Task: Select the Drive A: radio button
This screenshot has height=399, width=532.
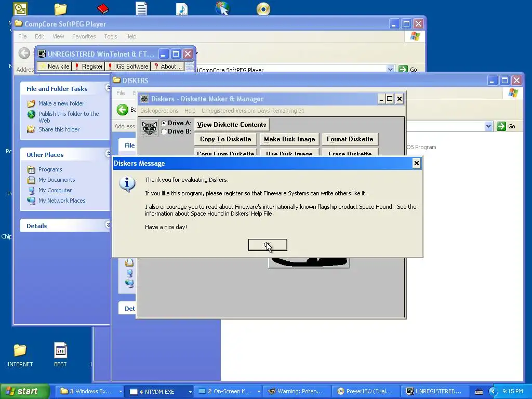Action: (x=164, y=123)
